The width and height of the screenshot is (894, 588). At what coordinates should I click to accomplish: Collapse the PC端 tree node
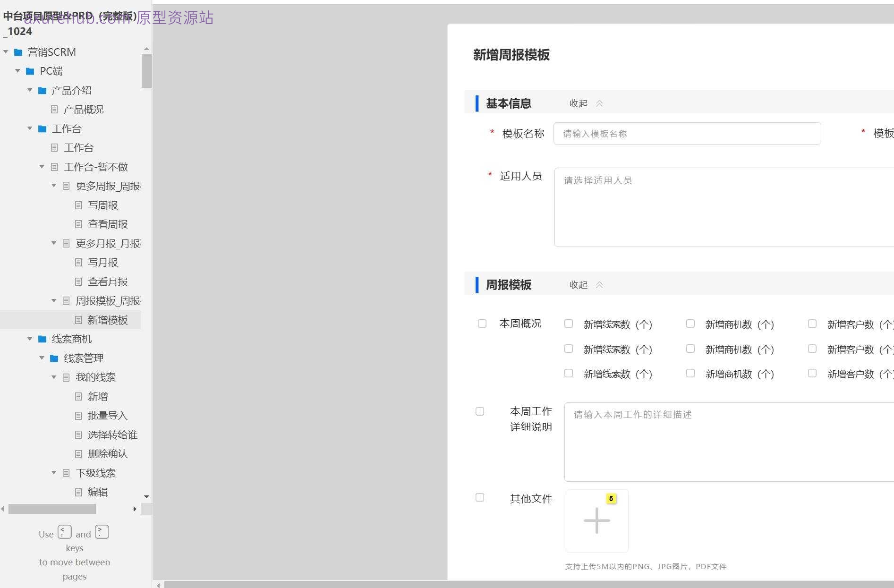18,70
